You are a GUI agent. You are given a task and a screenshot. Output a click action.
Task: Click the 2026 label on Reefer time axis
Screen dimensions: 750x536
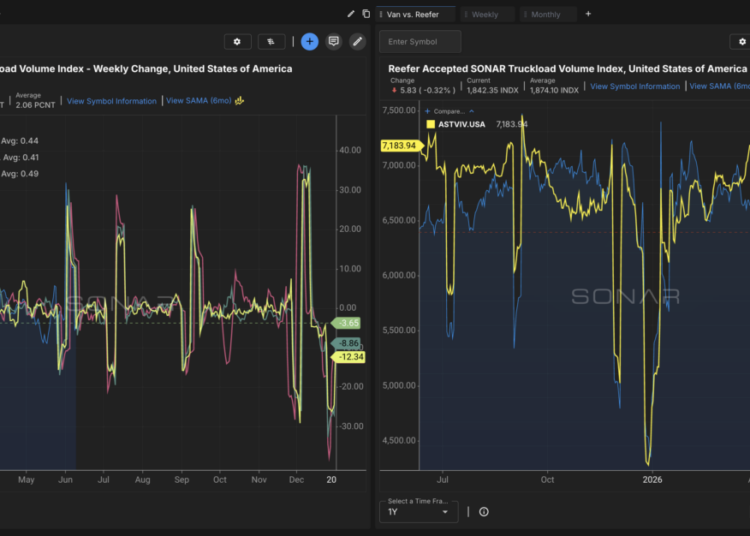652,480
